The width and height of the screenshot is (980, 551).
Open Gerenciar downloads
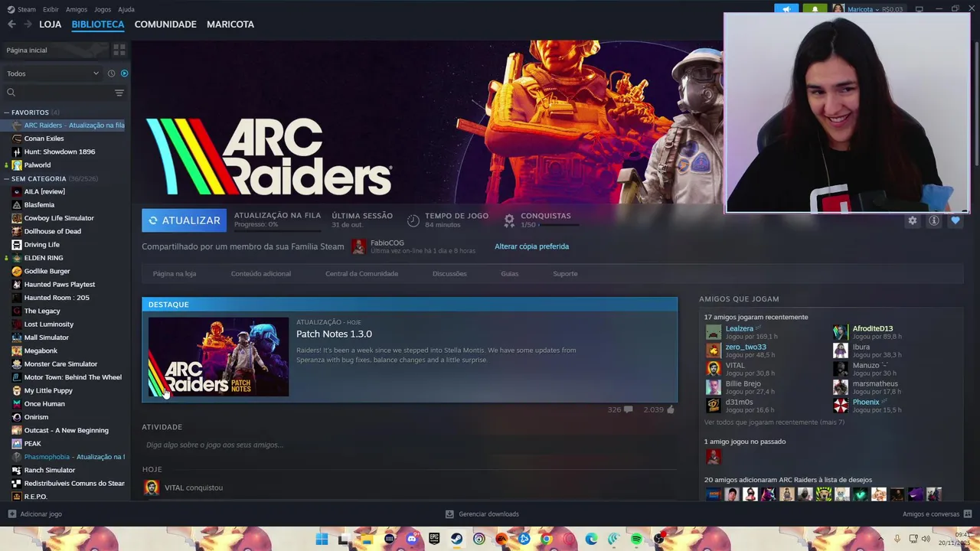482,514
